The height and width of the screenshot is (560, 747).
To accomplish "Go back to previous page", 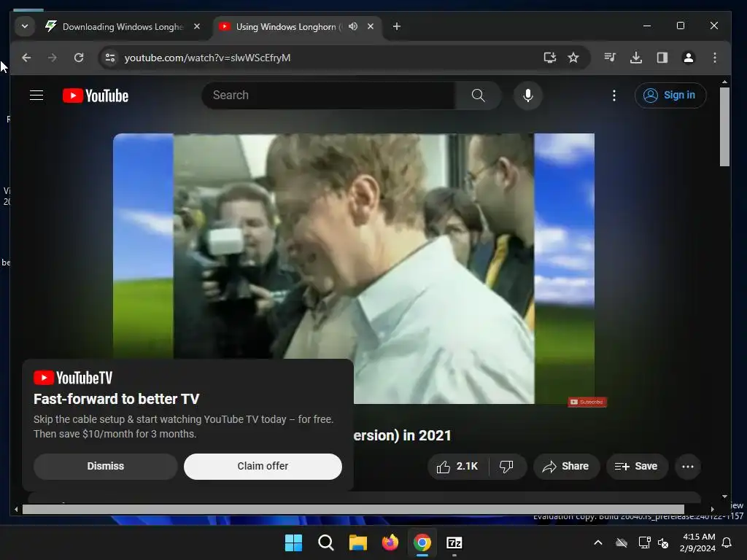I will [x=26, y=58].
